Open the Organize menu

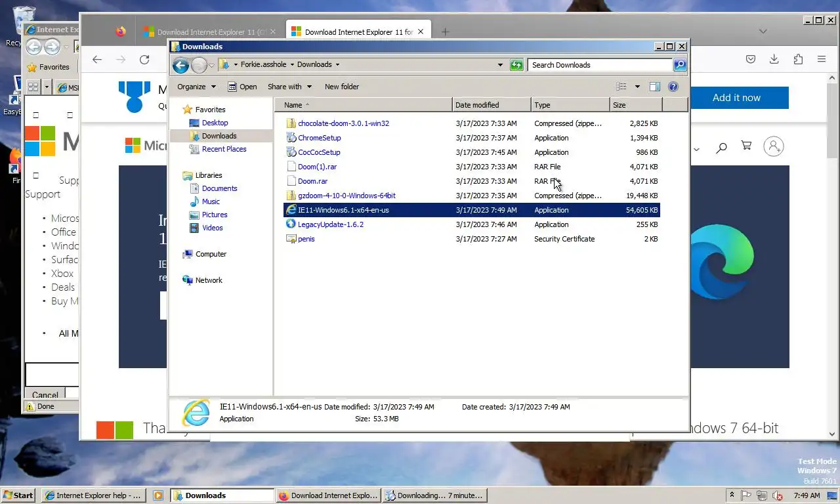tap(196, 87)
